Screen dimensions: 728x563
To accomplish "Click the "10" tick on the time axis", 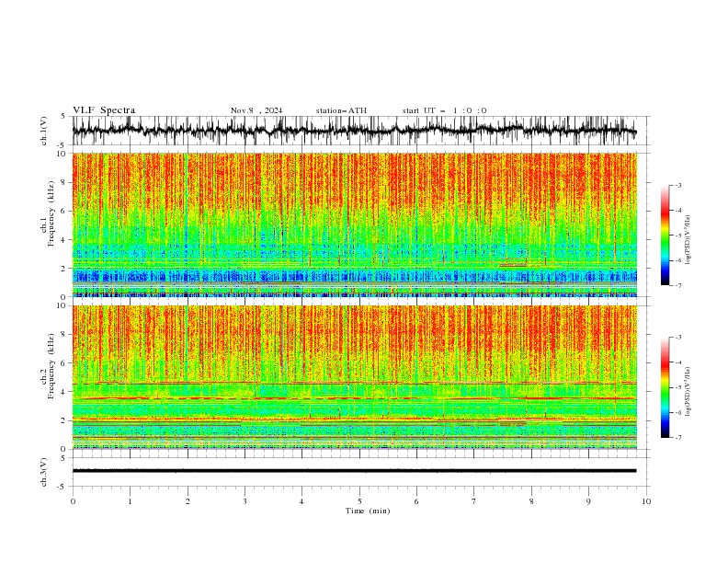I will coord(646,501).
